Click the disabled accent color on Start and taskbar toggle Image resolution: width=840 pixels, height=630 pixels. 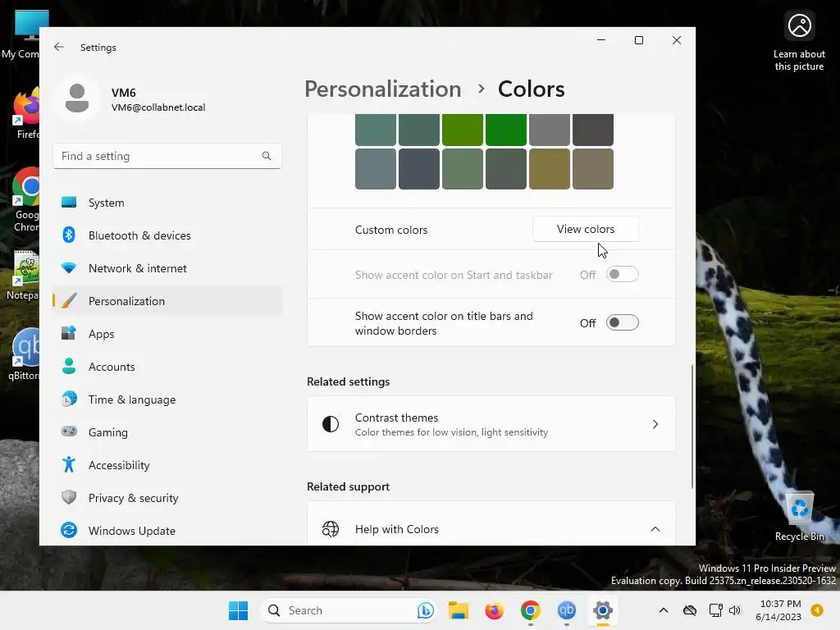coord(622,274)
